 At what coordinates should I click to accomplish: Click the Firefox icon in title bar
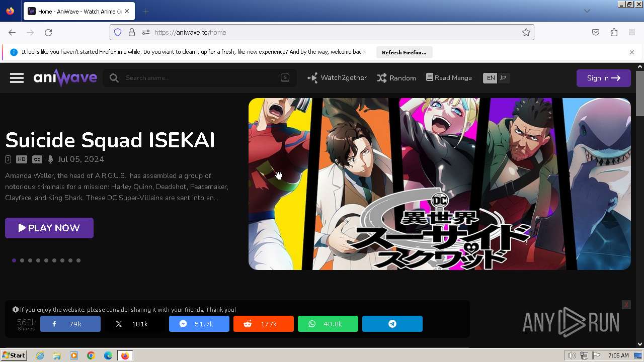coord(10,11)
